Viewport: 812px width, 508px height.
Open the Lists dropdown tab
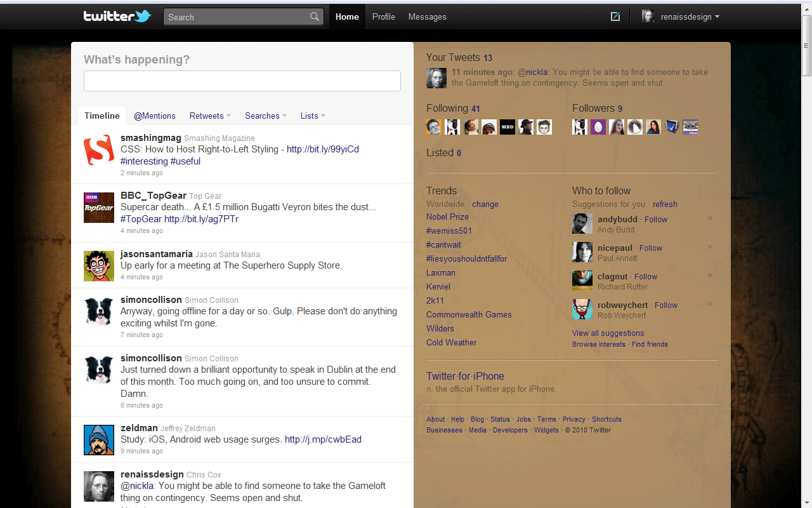(313, 116)
